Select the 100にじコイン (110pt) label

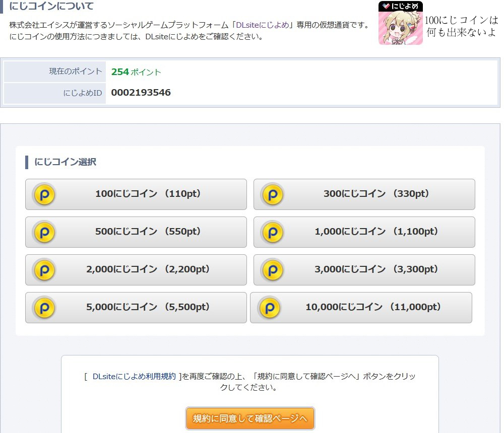[x=148, y=194]
